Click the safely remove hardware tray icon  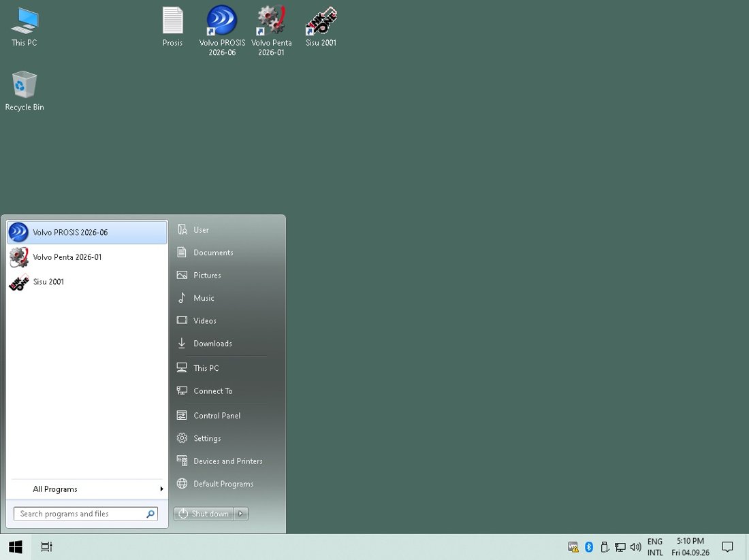point(604,547)
